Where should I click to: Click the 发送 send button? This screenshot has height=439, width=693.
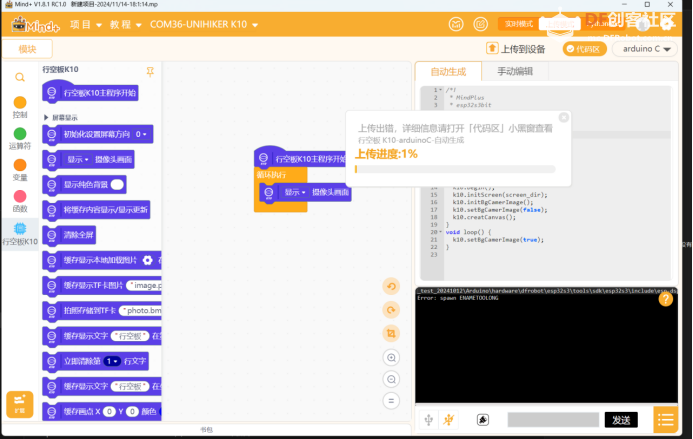[x=621, y=420]
